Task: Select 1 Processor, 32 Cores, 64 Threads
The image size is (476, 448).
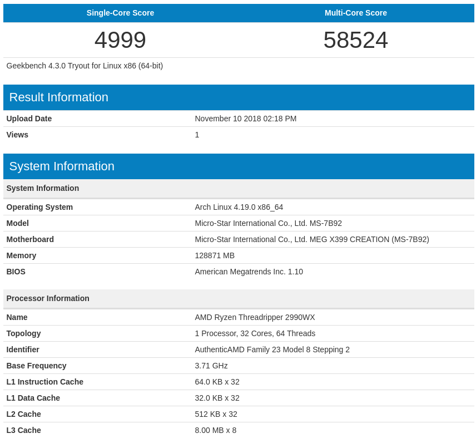Action: click(x=255, y=333)
